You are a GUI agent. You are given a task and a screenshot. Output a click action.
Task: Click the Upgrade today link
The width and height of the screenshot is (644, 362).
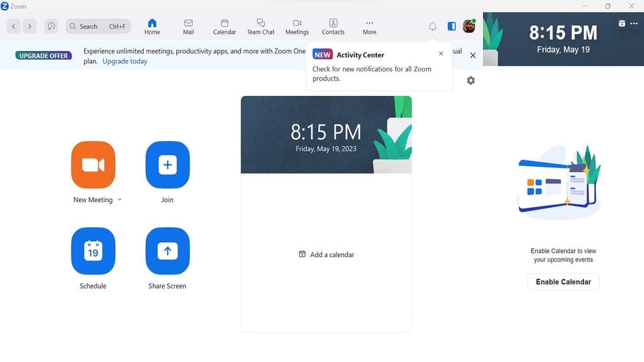pyautogui.click(x=125, y=61)
